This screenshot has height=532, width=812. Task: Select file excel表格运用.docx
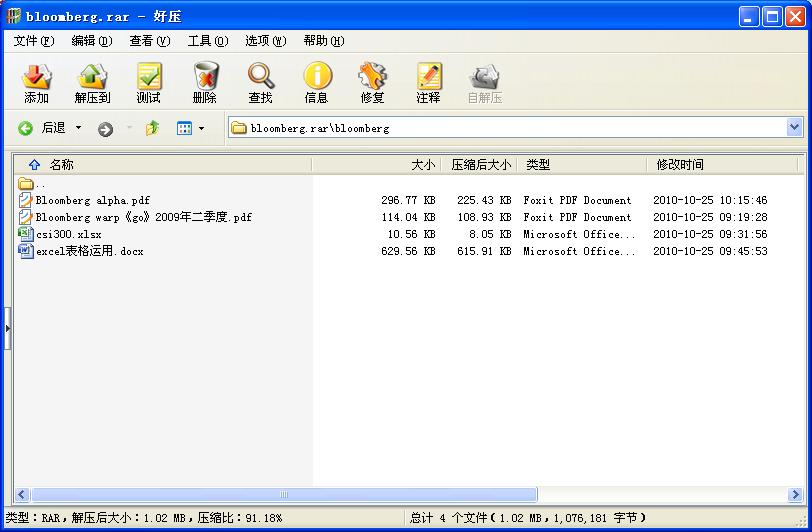point(90,251)
